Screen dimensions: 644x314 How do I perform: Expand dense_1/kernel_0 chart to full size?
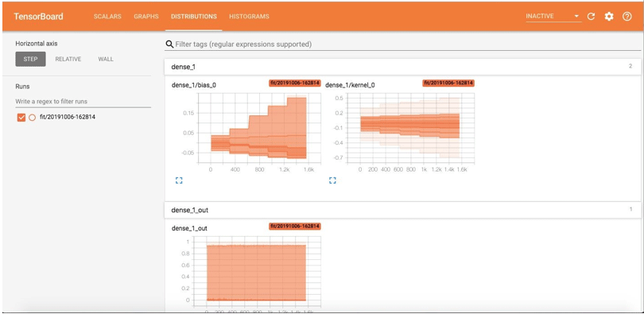coord(332,180)
